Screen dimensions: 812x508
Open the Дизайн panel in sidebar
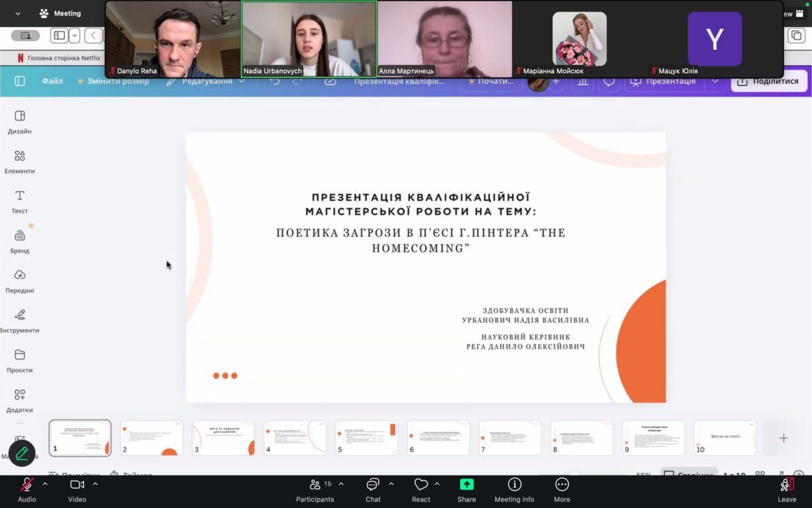pyautogui.click(x=20, y=121)
